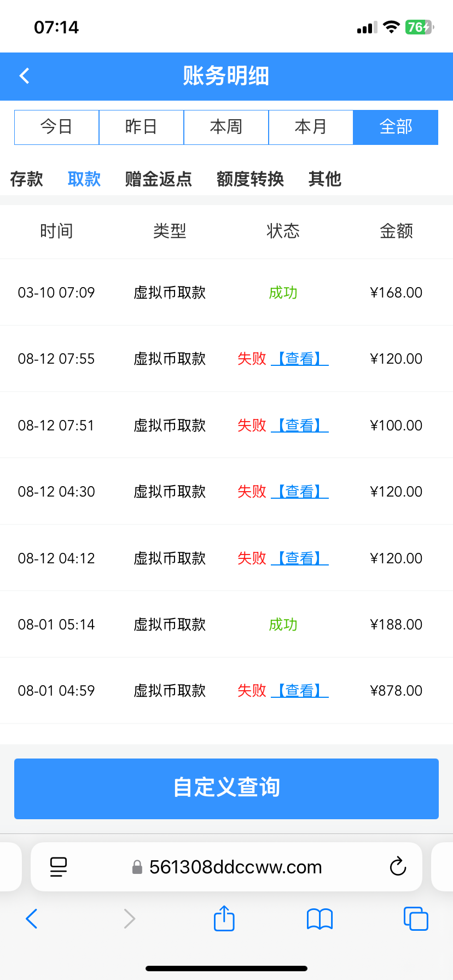Click 查看 link for 08-12 07:55 withdrawal
453x980 pixels.
pyautogui.click(x=300, y=359)
